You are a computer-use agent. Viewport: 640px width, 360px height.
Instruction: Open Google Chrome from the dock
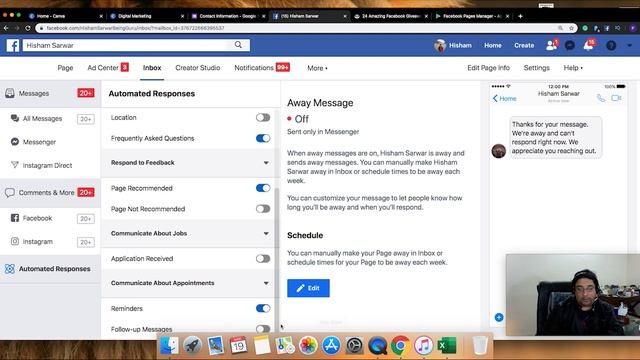(x=400, y=346)
